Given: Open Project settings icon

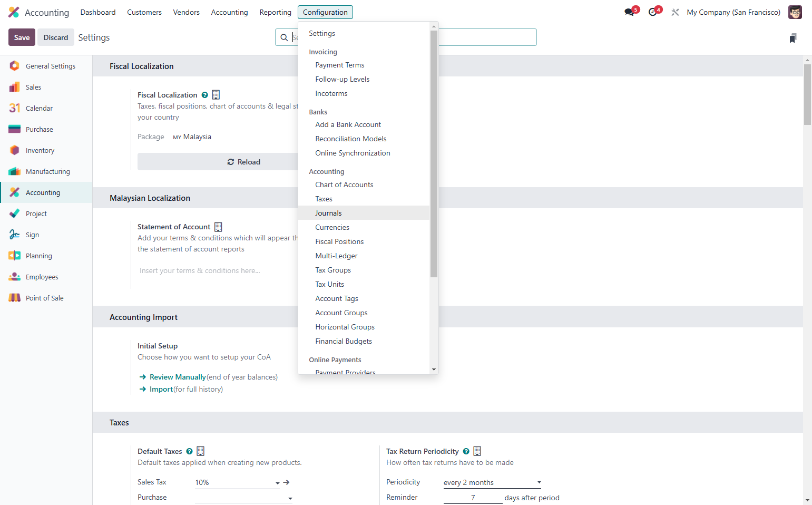Looking at the screenshot, I should (x=15, y=213).
